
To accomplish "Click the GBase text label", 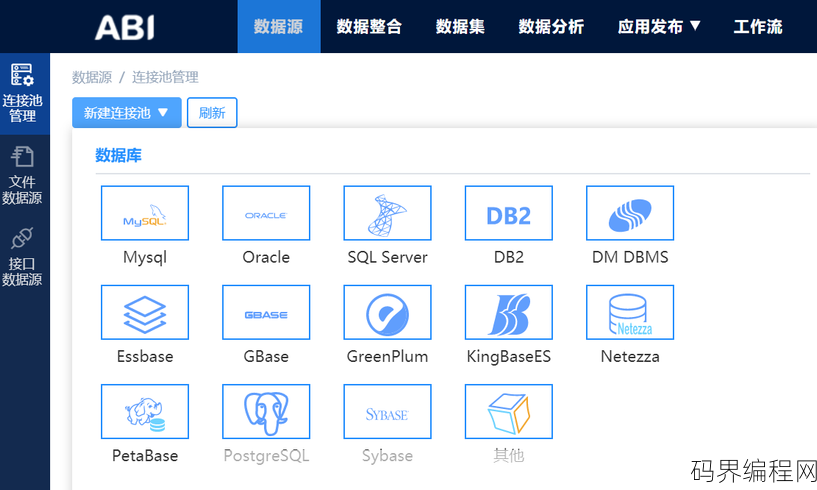I will point(266,357).
